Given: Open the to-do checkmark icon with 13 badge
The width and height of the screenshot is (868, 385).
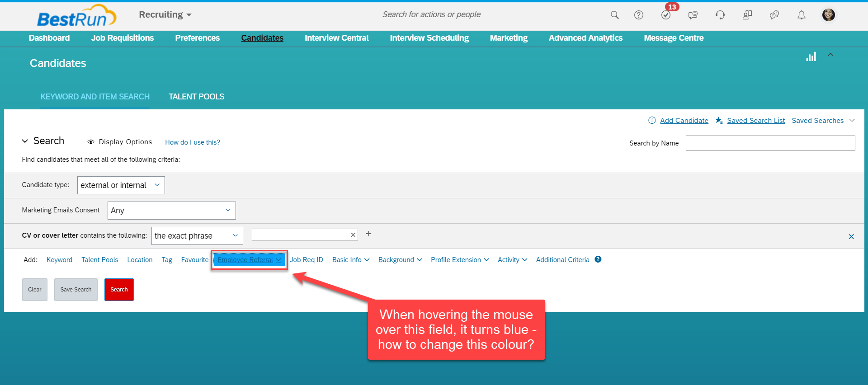Looking at the screenshot, I should (x=666, y=15).
